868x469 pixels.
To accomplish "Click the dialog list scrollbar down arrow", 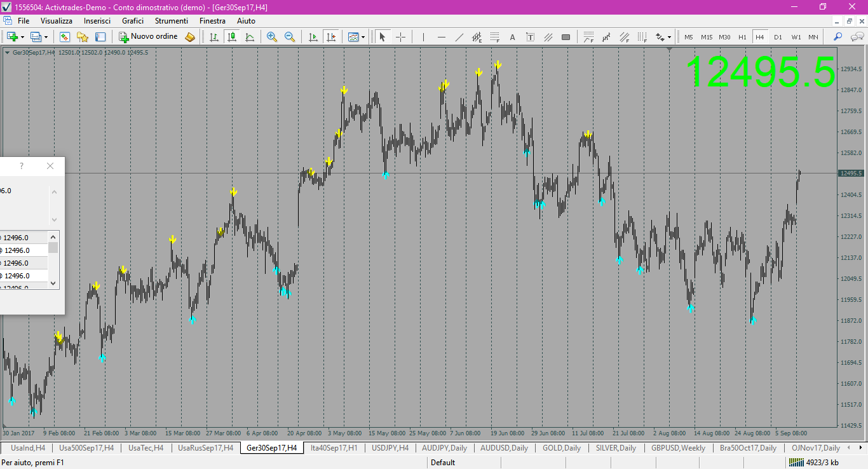I will pyautogui.click(x=53, y=283).
